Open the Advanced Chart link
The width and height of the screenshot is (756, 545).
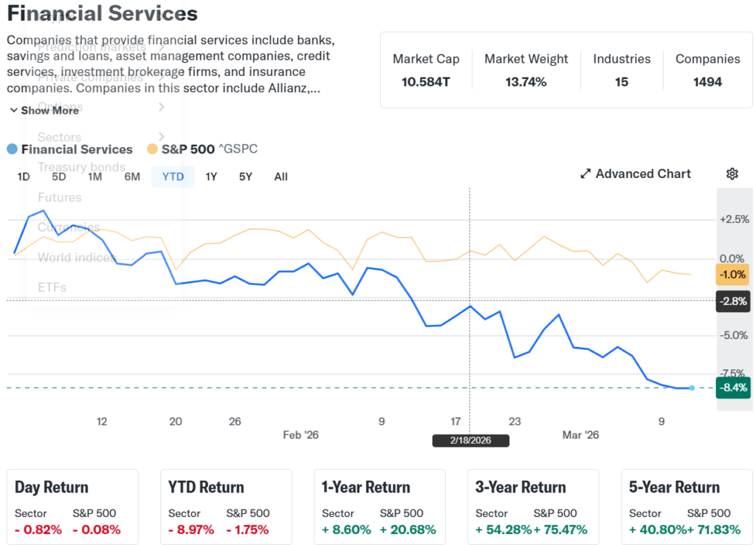click(643, 174)
